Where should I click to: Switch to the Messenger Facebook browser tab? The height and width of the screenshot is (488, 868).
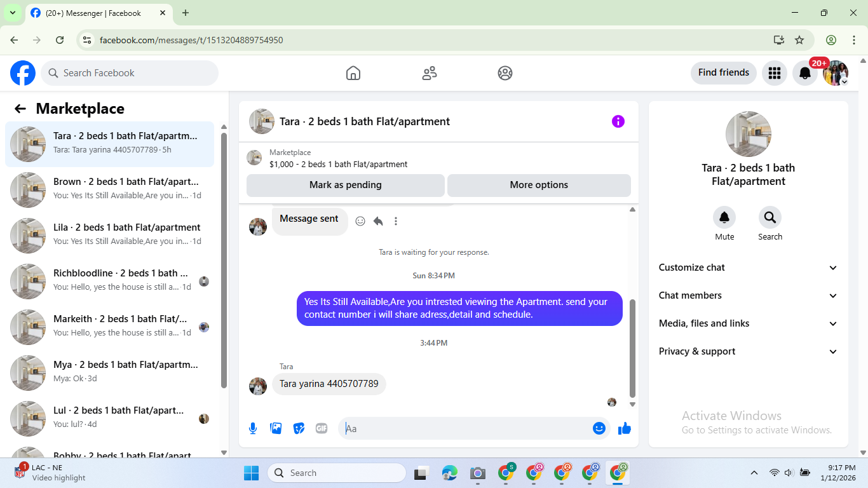pos(98,13)
